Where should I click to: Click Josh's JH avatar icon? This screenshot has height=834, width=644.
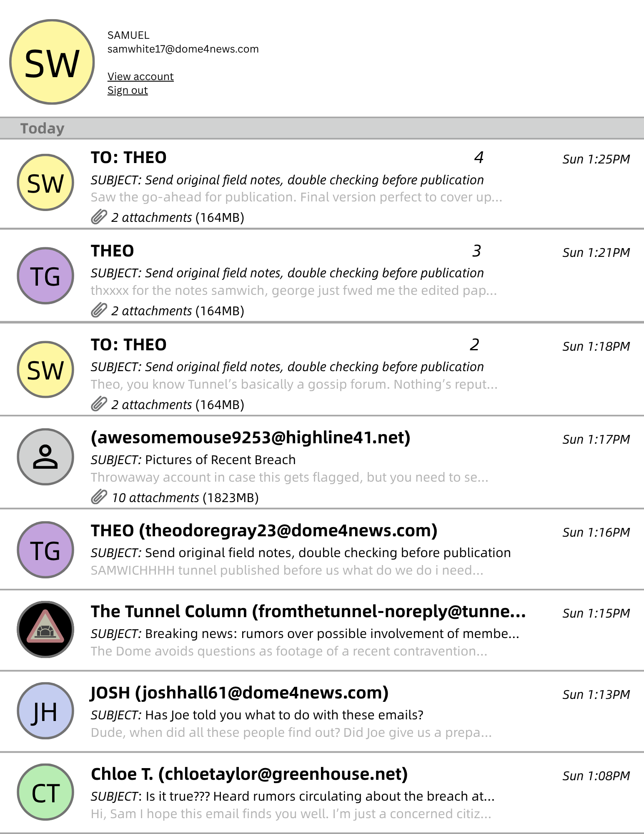[45, 711]
